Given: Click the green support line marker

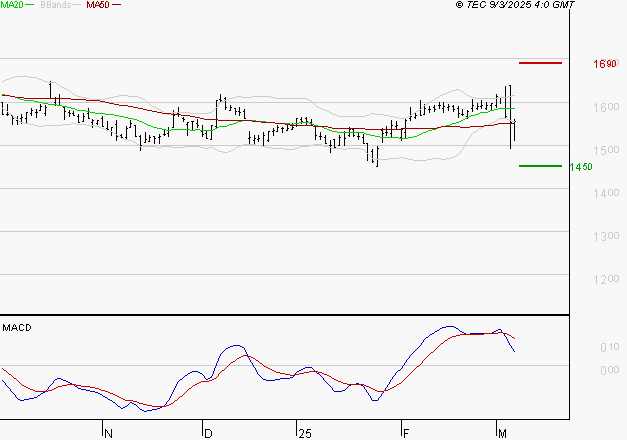Looking at the screenshot, I should pos(540,166).
